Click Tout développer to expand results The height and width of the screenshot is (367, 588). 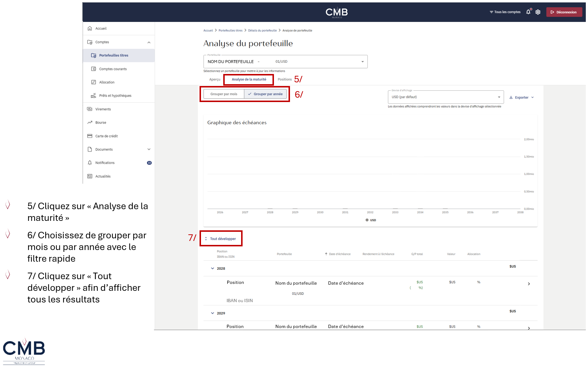coord(220,239)
